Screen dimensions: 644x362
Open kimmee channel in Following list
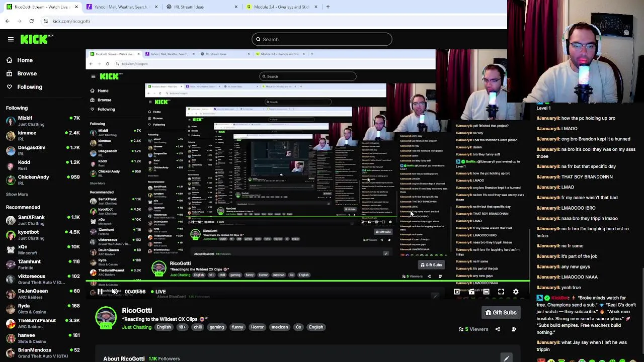click(42, 135)
